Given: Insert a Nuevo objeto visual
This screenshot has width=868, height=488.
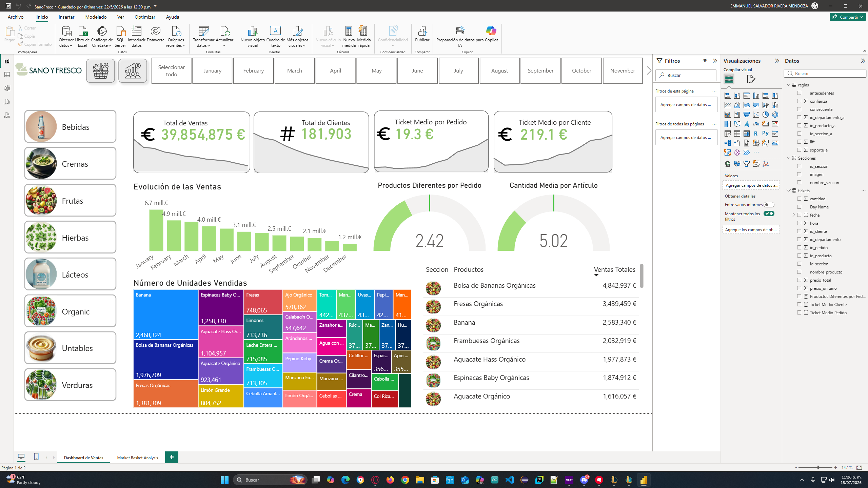Looking at the screenshot, I should click(x=253, y=37).
